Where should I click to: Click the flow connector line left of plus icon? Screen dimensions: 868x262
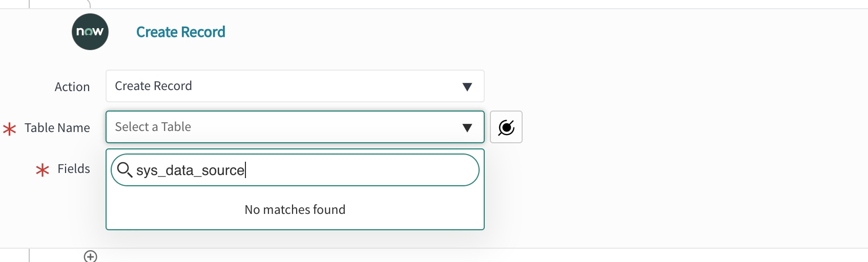[x=29, y=255]
